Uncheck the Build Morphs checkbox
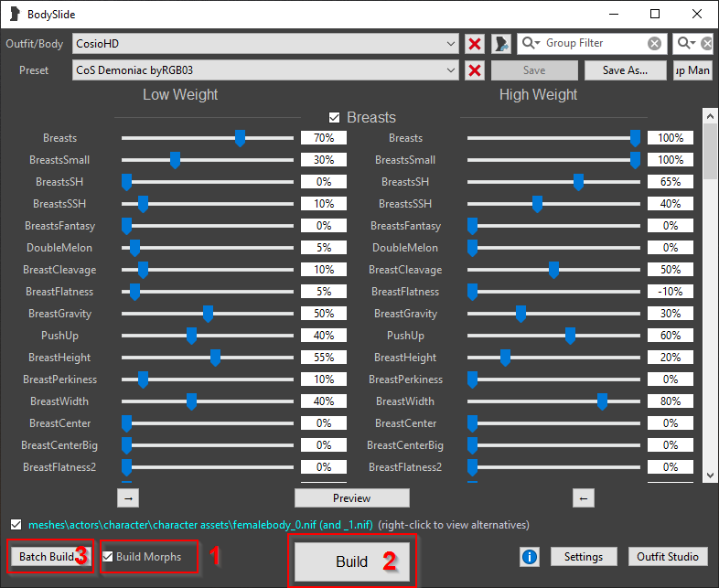The width and height of the screenshot is (719, 588). (x=108, y=557)
